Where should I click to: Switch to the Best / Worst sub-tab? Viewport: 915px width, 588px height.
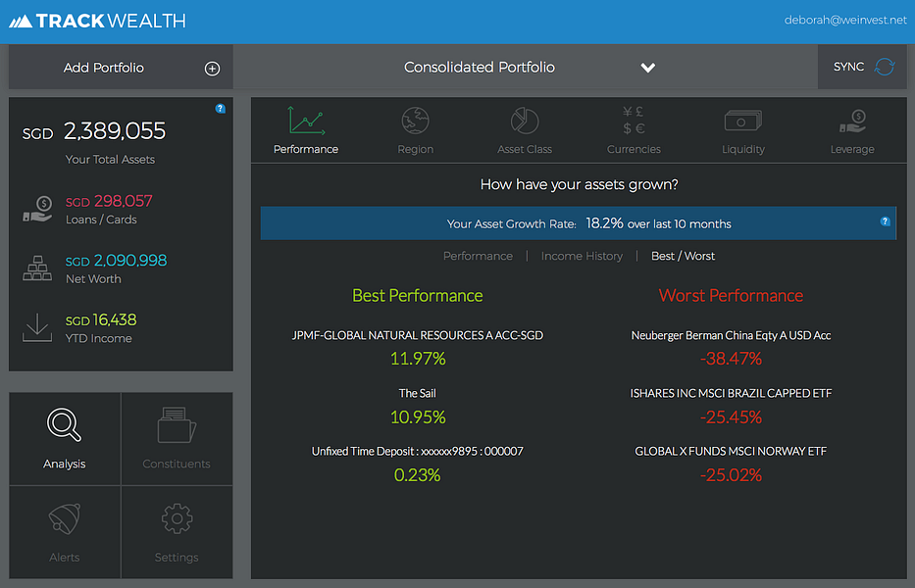[x=683, y=256]
